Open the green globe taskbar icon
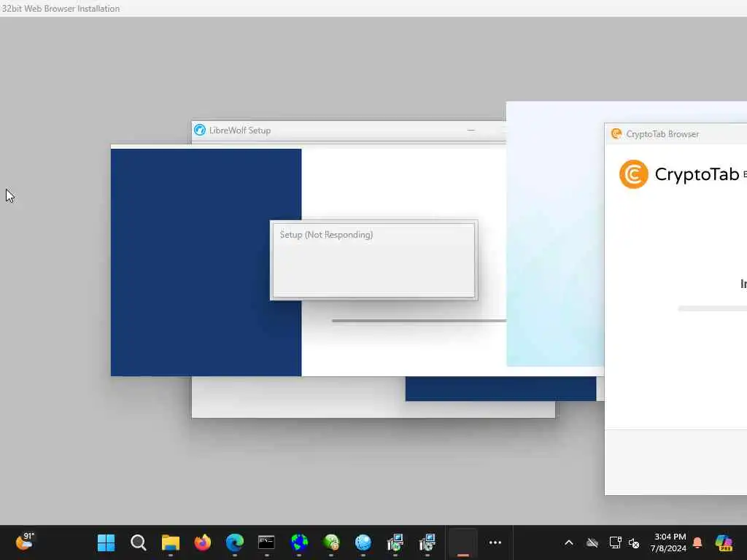The width and height of the screenshot is (747, 560). 331,542
